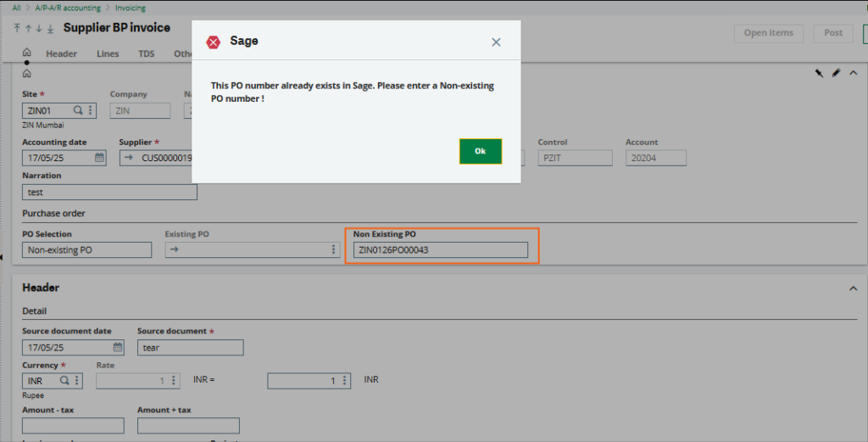Click A/P-A/R accounting breadcrumb link
The image size is (868, 442).
tap(68, 8)
